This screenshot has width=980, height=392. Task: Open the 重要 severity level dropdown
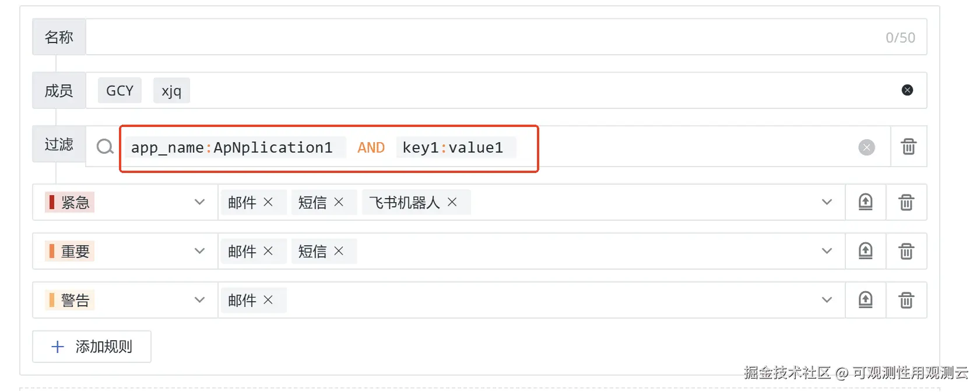coord(125,251)
